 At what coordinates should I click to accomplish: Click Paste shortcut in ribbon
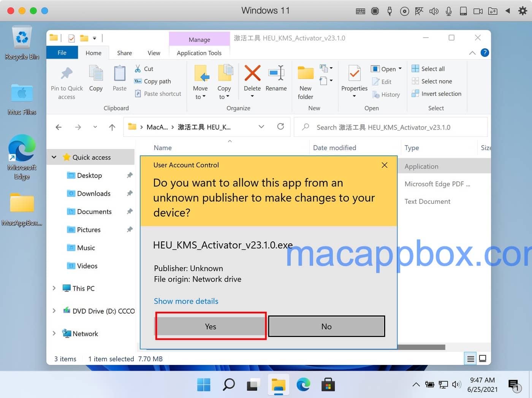(158, 94)
